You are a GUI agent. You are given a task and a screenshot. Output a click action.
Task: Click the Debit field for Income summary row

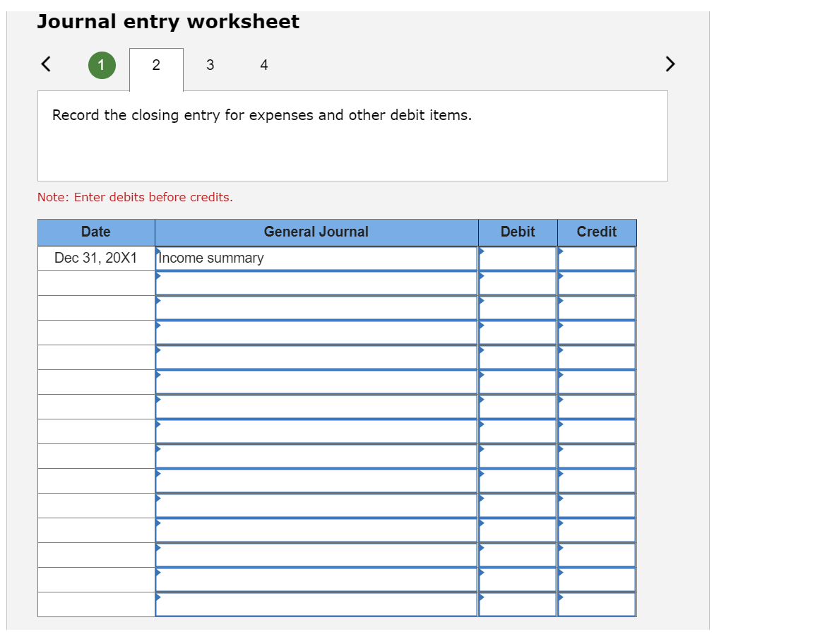518,258
